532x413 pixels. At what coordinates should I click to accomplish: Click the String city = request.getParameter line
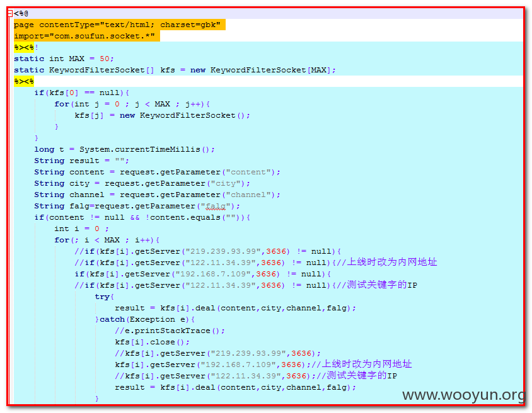coord(142,183)
